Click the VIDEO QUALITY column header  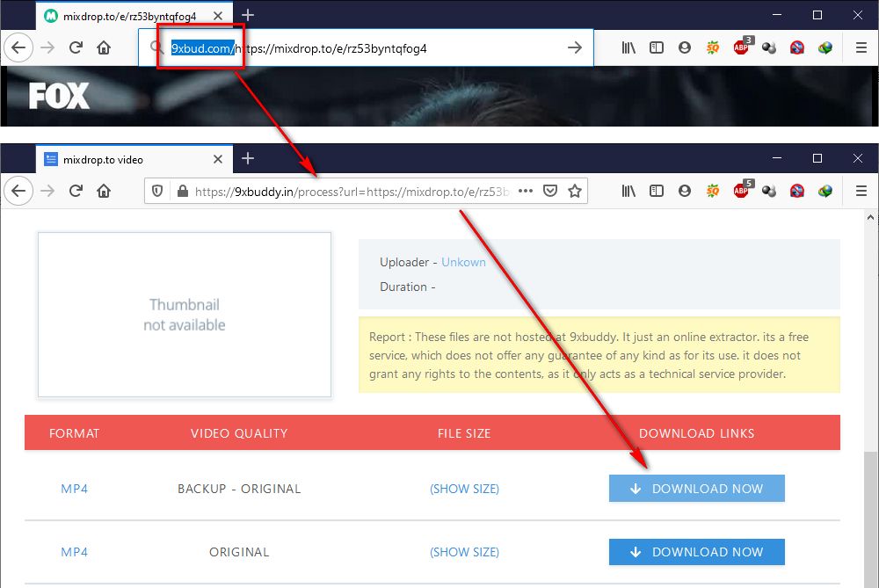point(239,433)
